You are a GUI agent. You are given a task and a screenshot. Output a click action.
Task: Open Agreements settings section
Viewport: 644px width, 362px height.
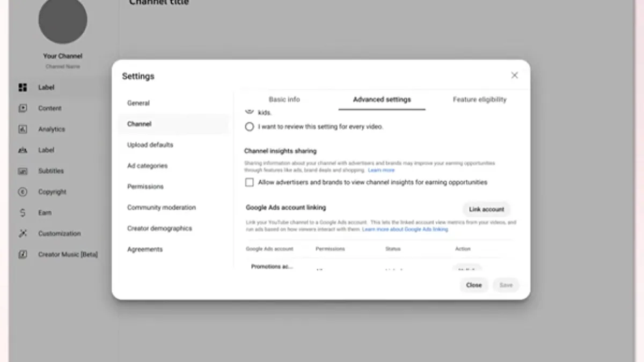click(145, 249)
